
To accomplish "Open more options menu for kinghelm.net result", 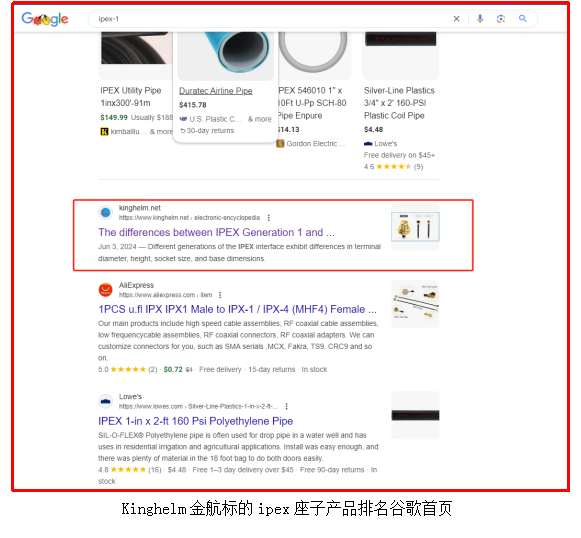I will click(269, 218).
